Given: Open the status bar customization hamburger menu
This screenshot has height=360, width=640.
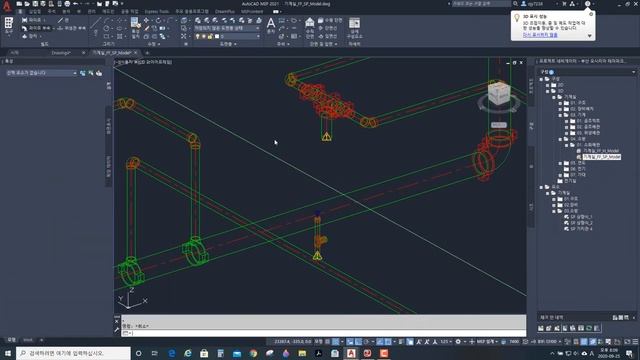Looking at the screenshot, I should coord(635,342).
